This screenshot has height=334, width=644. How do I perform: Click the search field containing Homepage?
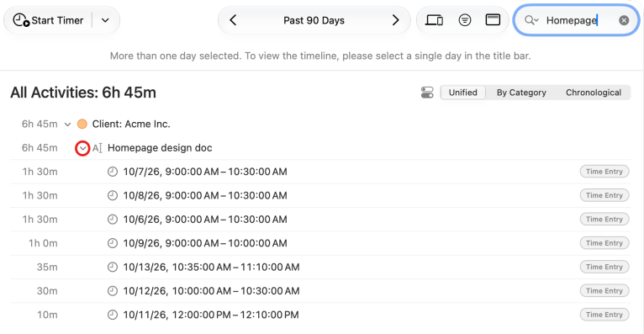(x=576, y=20)
